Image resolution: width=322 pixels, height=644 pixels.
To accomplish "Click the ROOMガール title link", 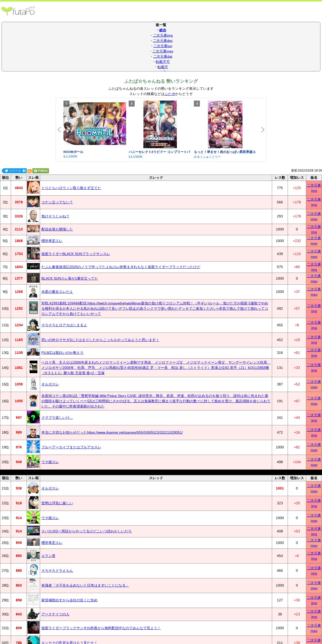I will [73, 152].
